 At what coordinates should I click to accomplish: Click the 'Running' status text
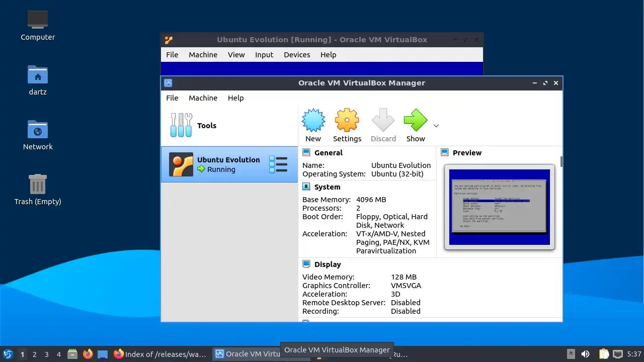click(x=221, y=169)
